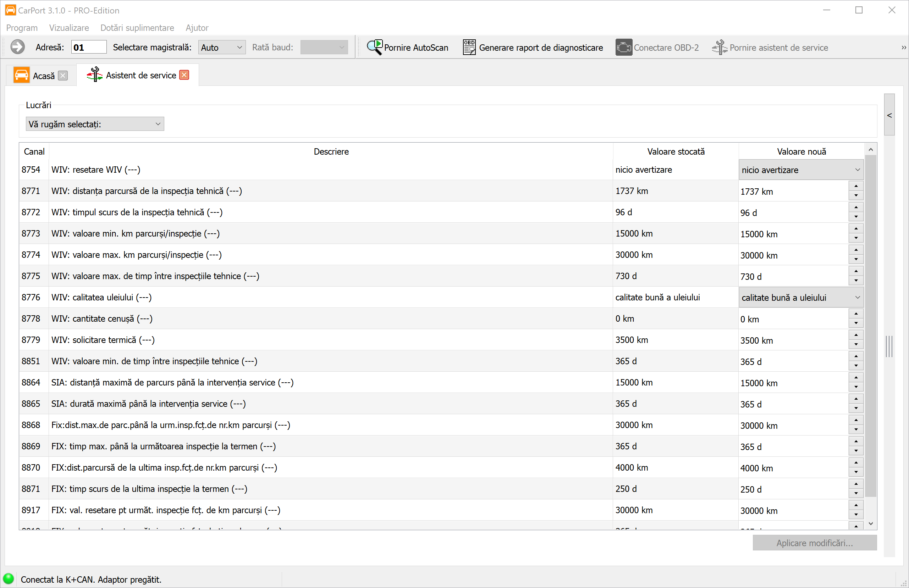Close the Acasă tab
Screen dimensions: 909x588
tap(63, 76)
